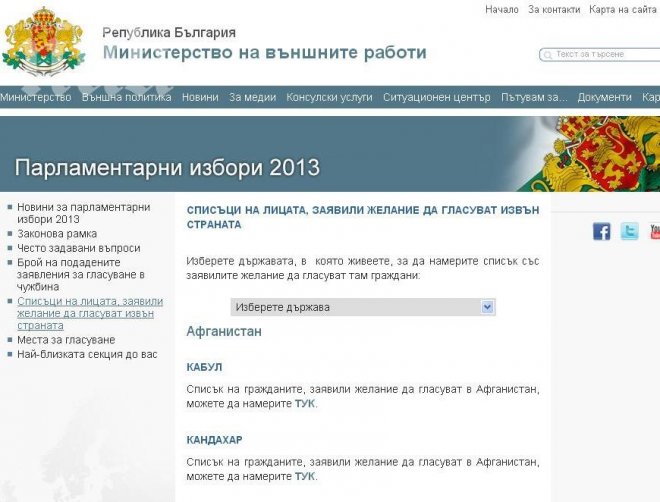
Task: Click the 'Република България' header text
Action: 169,32
